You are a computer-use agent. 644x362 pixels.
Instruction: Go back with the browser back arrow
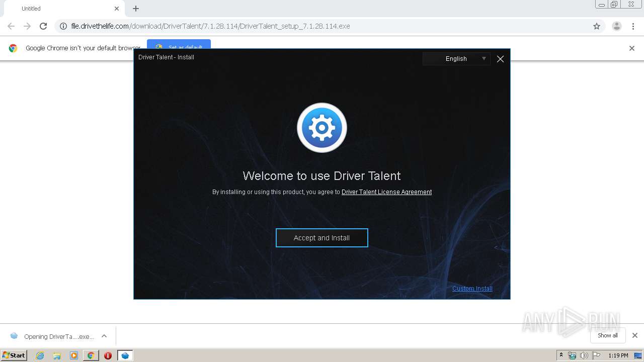point(11,26)
